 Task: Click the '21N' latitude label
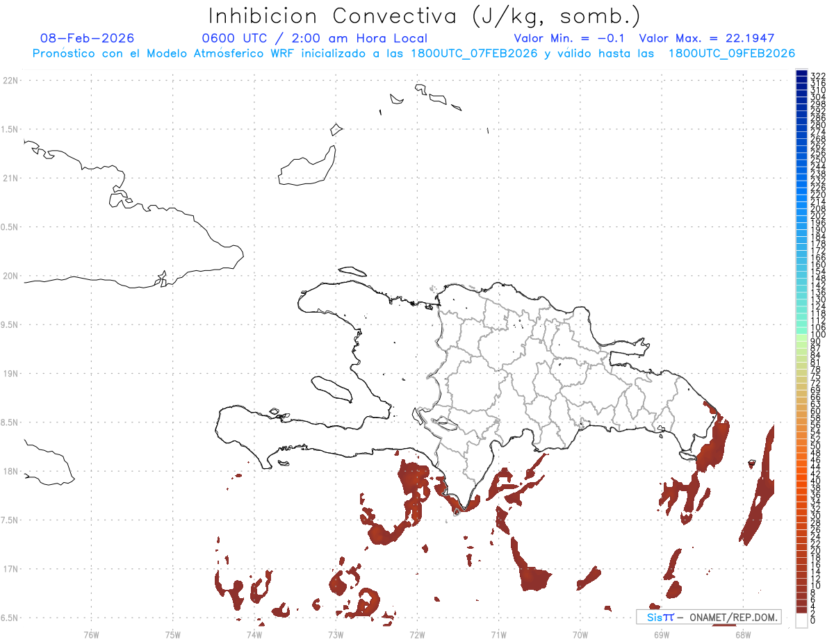tap(10, 179)
